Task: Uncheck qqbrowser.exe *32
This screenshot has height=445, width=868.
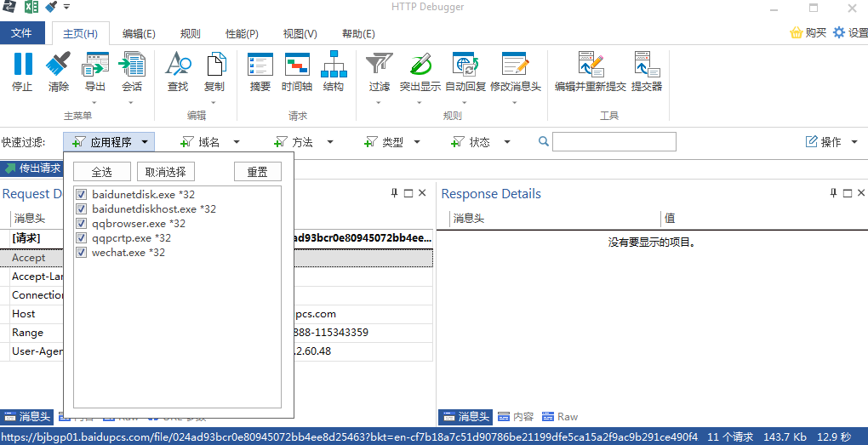Action: tap(82, 223)
